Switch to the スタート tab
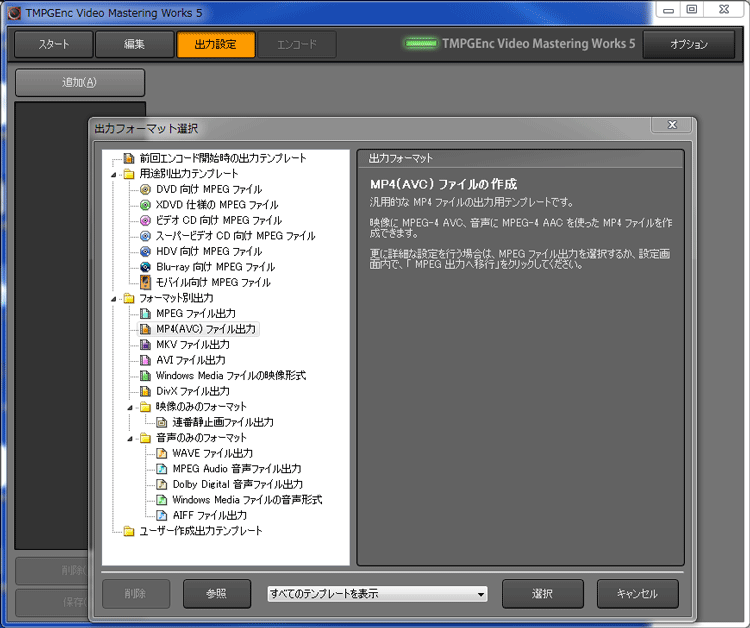750x628 pixels. pyautogui.click(x=53, y=44)
